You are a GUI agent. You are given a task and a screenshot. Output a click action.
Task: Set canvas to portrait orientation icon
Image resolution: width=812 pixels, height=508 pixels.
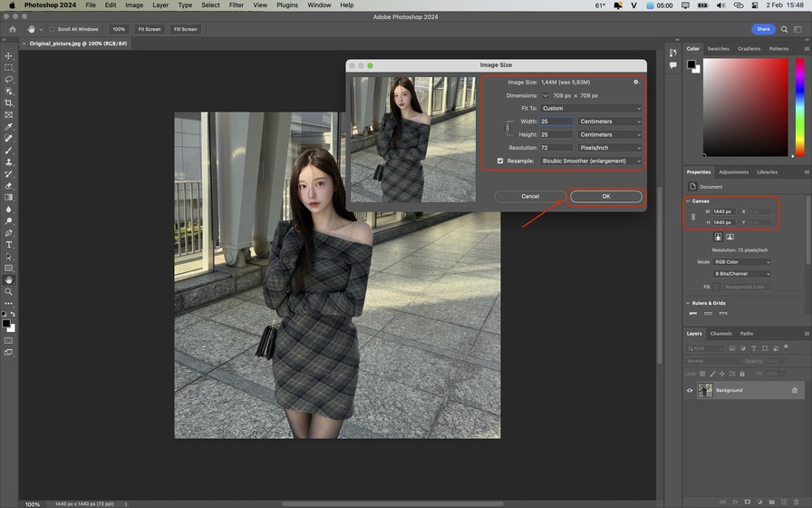pyautogui.click(x=718, y=237)
